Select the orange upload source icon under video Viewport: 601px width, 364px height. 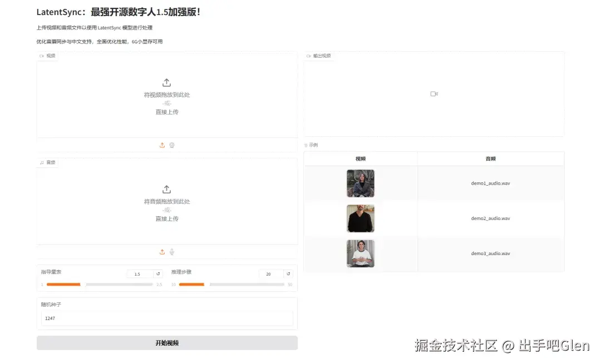click(x=162, y=145)
